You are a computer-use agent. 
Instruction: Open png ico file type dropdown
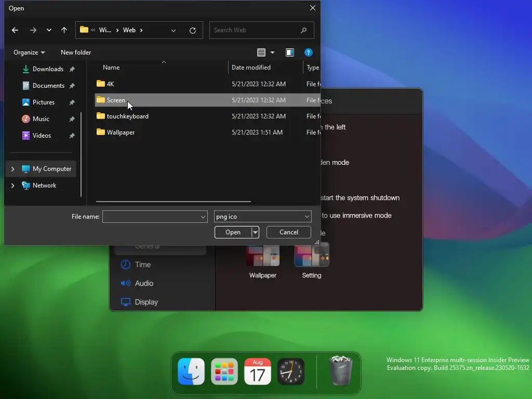coord(262,217)
